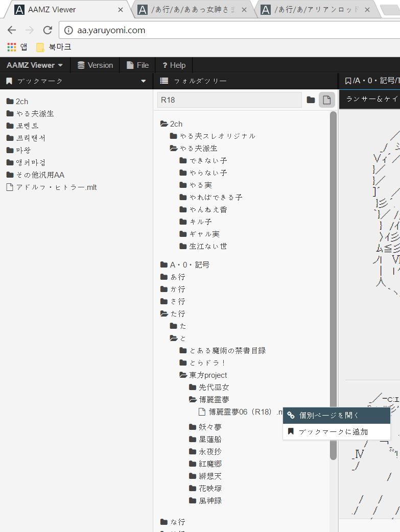The width and height of the screenshot is (400, 532).
Task: Click the browser reload button
Action: [48, 30]
